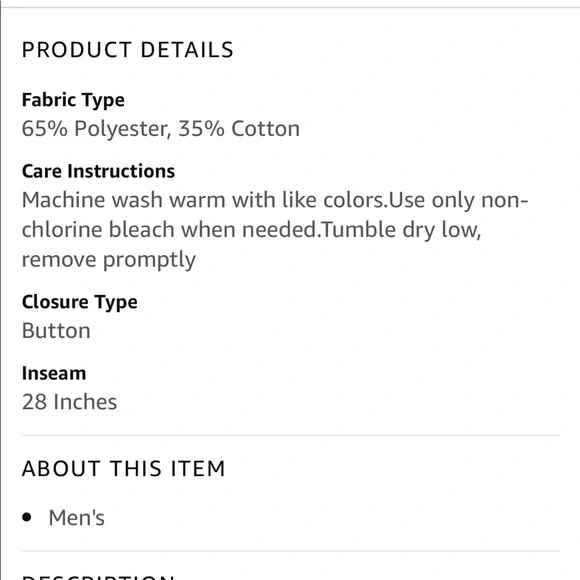Viewport: 580px width, 580px height.
Task: Click the 65% Polyester, 35% Cotton text
Action: point(161,129)
